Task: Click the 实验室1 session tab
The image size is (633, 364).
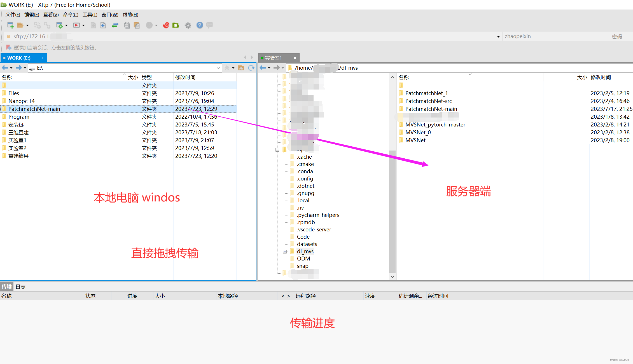Action: click(x=273, y=58)
